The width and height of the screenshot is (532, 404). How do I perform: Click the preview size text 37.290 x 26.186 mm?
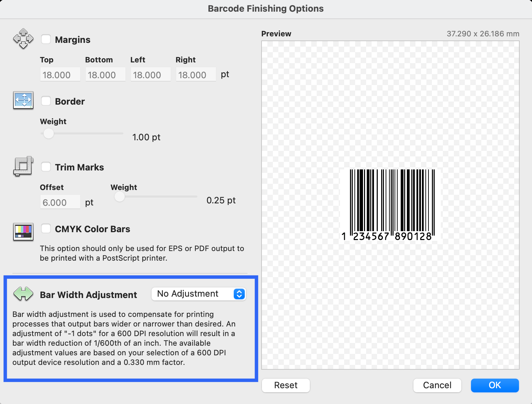483,34
